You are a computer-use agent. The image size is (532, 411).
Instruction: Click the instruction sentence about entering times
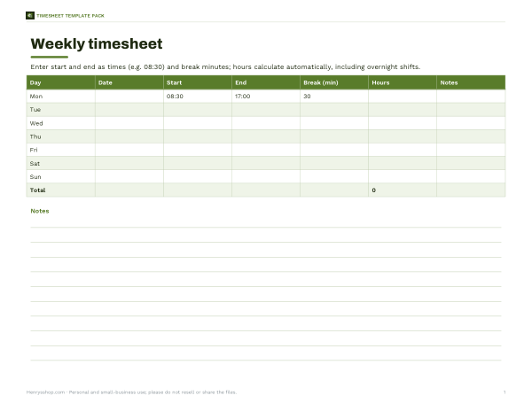coord(225,66)
